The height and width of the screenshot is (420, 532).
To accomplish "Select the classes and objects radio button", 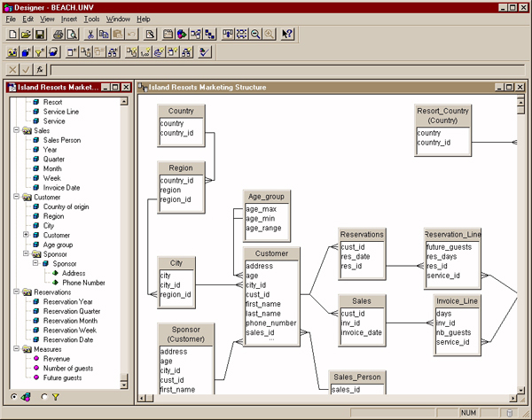I will pos(13,397).
